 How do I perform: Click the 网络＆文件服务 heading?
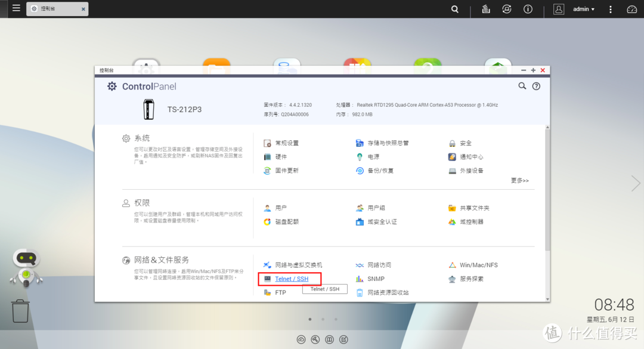(162, 260)
